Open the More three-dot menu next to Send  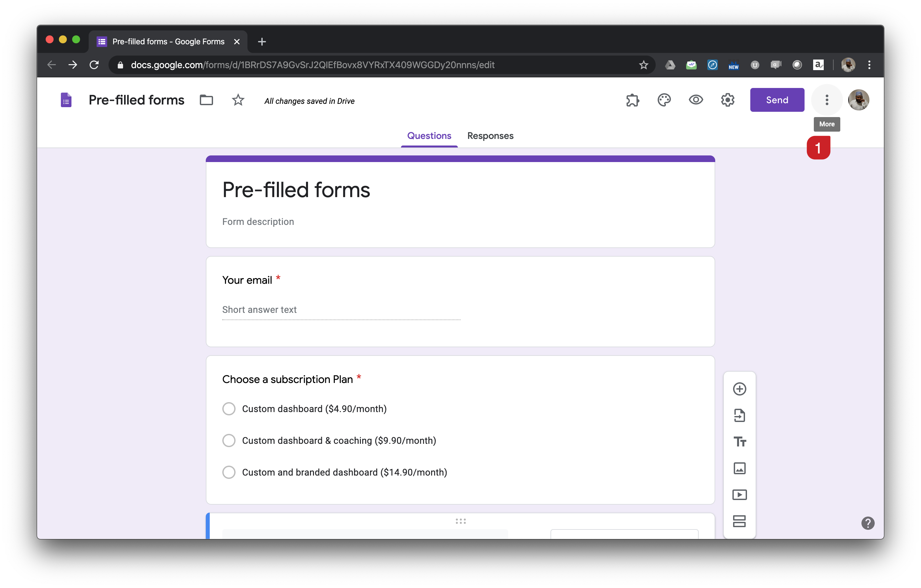[826, 100]
